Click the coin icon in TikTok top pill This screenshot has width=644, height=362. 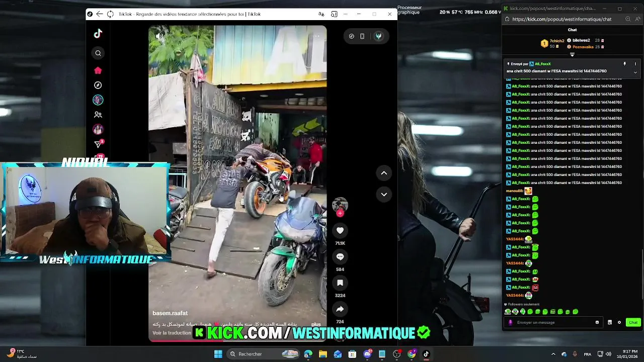pyautogui.click(x=351, y=36)
